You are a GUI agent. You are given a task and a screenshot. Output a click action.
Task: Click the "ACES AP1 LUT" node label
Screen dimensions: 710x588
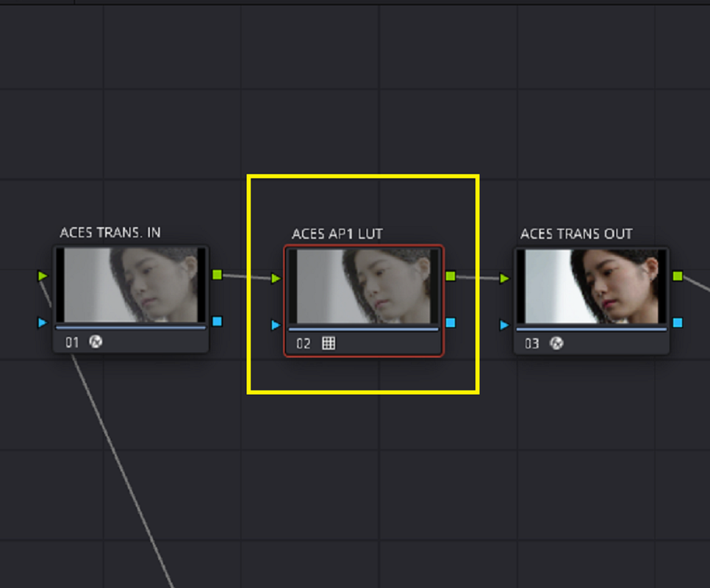click(337, 234)
